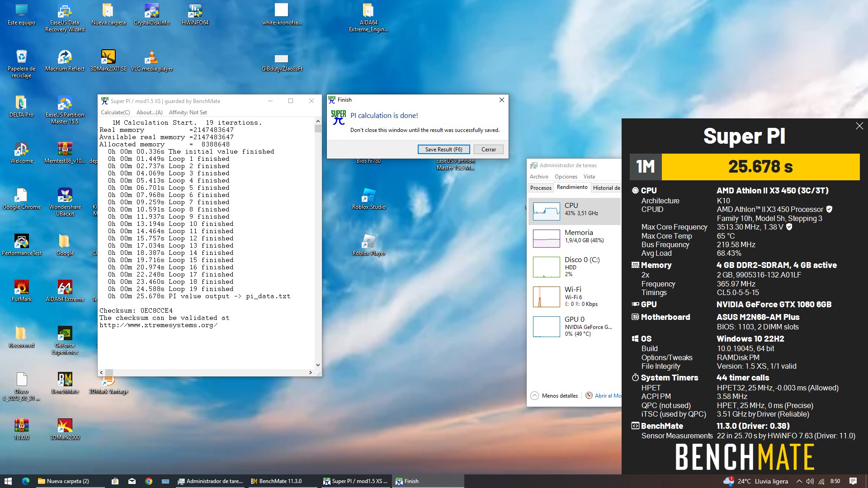Close the BenchMate Super PI result overlay
This screenshot has width=868, height=488.
pos(859,126)
